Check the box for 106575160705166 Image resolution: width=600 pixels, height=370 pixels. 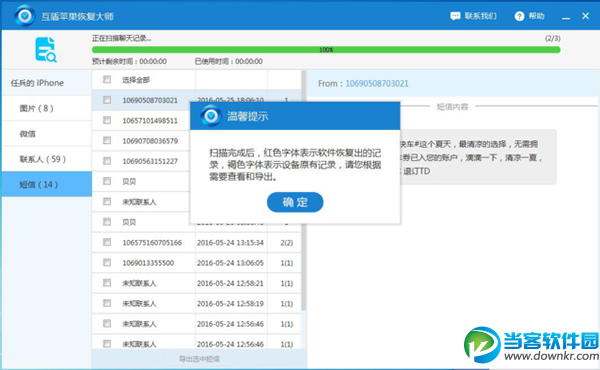[107, 242]
